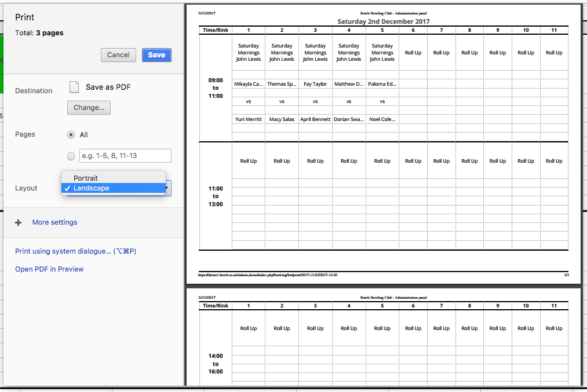Click the page range input field

pos(125,156)
